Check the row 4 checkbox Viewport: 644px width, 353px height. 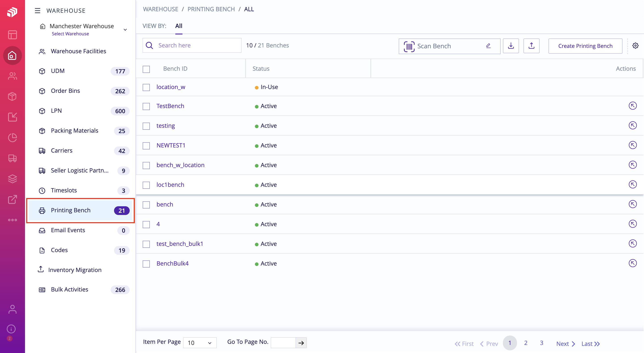click(146, 224)
